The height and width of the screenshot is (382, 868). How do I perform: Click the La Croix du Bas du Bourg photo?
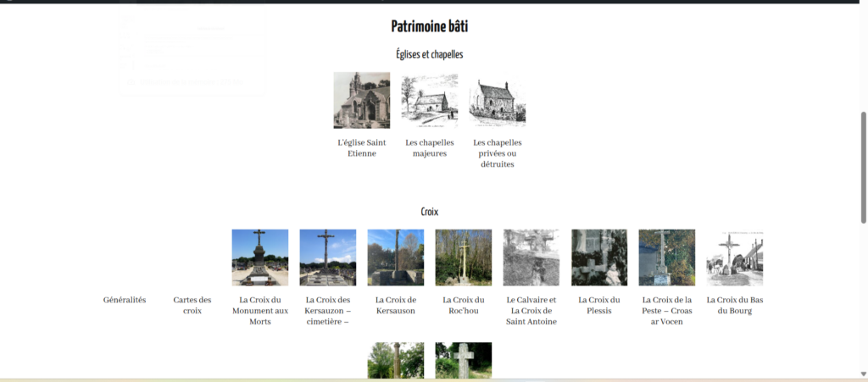point(734,257)
